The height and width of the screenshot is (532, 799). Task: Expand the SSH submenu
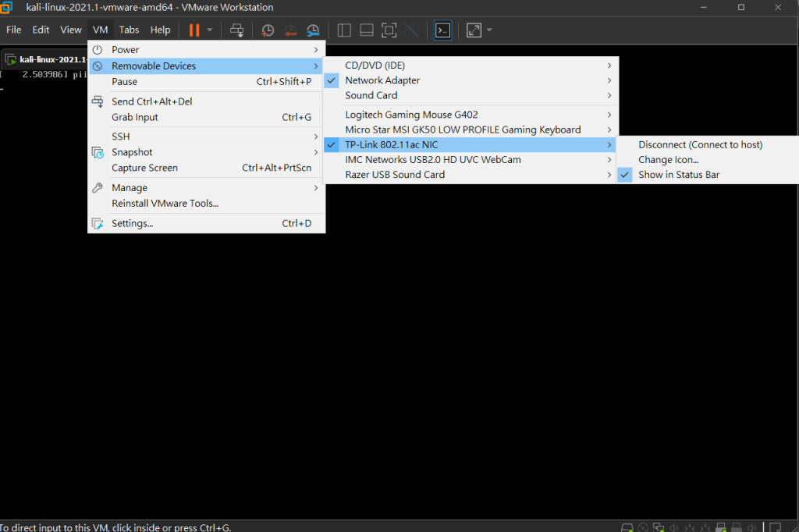[x=206, y=137]
